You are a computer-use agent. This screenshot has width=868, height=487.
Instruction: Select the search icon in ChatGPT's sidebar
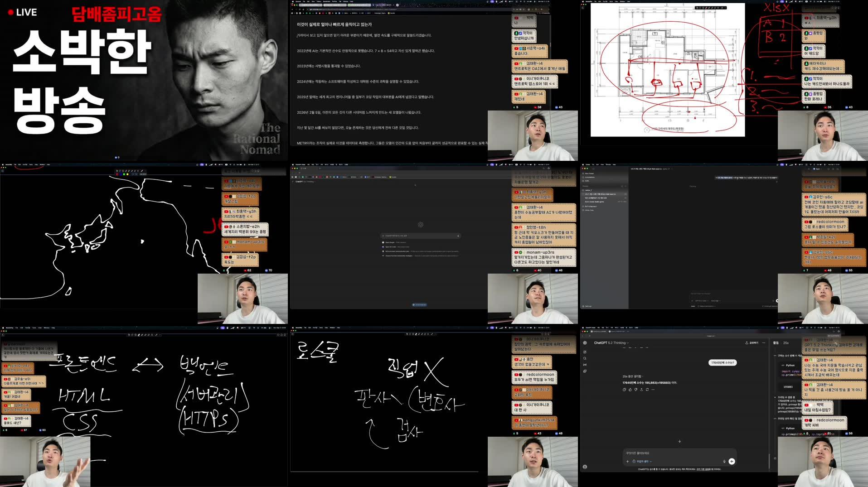[585, 358]
